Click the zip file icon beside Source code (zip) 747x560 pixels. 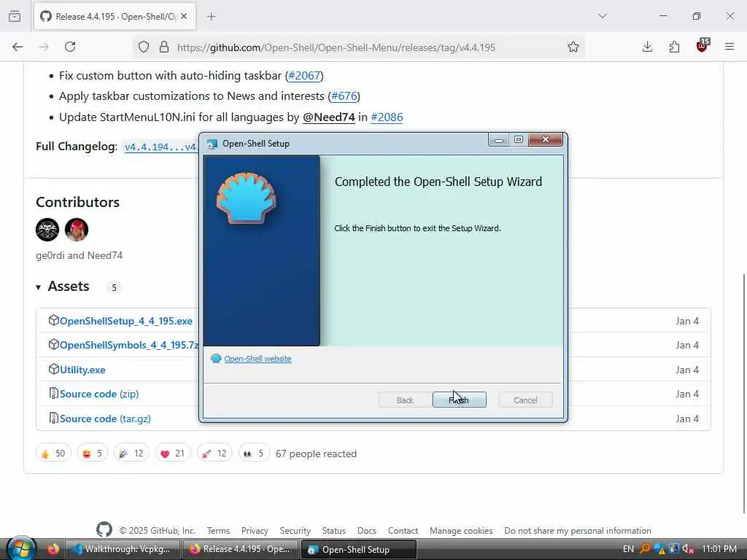[x=53, y=393]
